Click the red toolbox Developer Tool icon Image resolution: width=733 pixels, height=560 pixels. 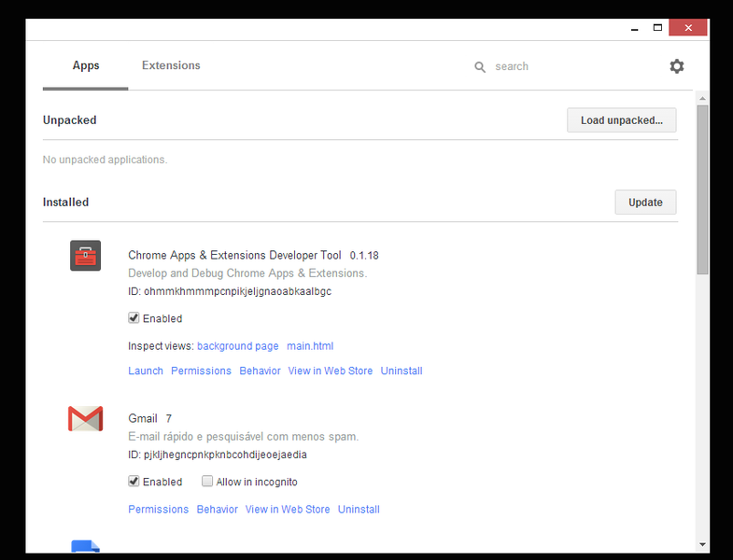point(86,256)
